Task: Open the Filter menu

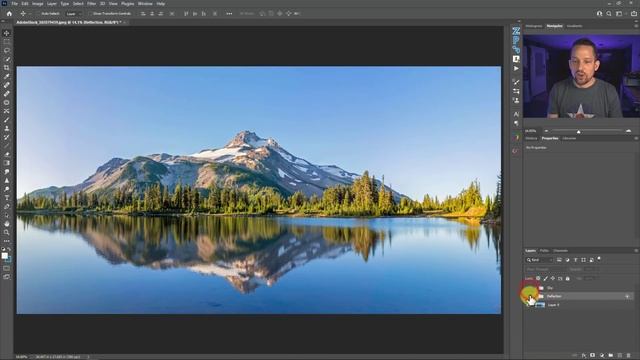Action: 91,4
